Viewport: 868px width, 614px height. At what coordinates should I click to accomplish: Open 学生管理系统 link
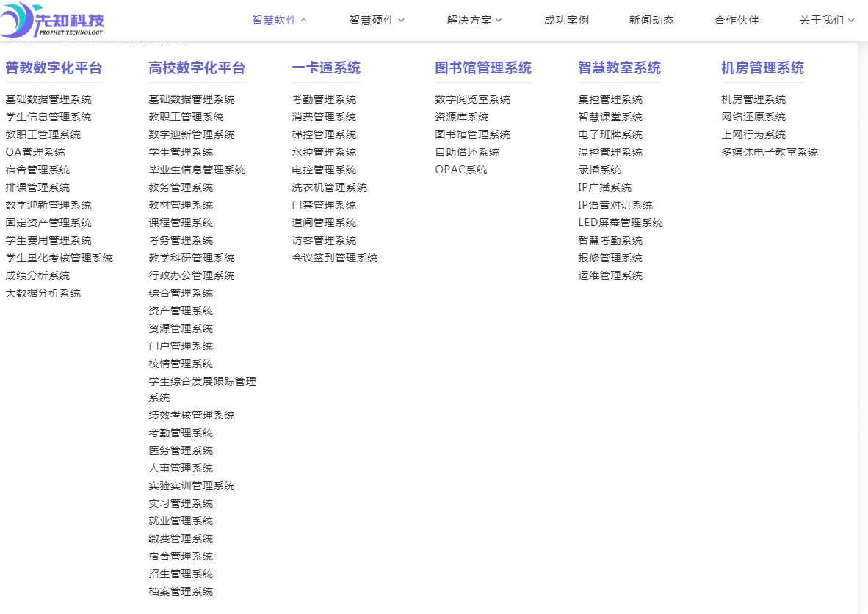(181, 152)
